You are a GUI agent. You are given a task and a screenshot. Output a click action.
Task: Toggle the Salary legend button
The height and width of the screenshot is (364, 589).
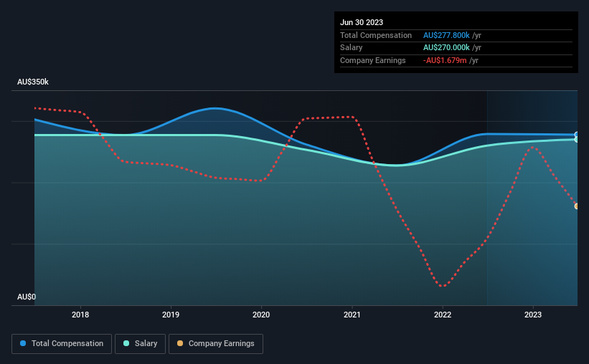(x=140, y=344)
